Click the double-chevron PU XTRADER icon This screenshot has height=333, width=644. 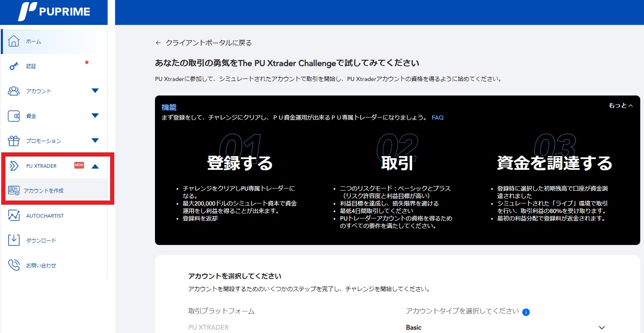(x=14, y=166)
